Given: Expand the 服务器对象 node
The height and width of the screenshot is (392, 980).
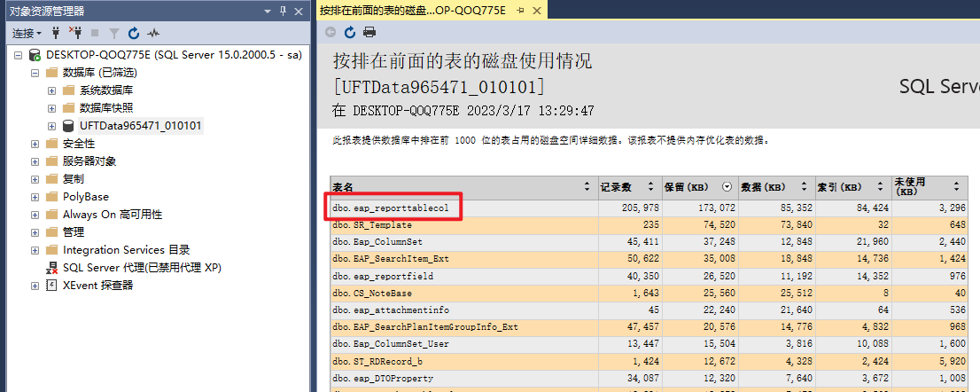Looking at the screenshot, I should (x=35, y=161).
